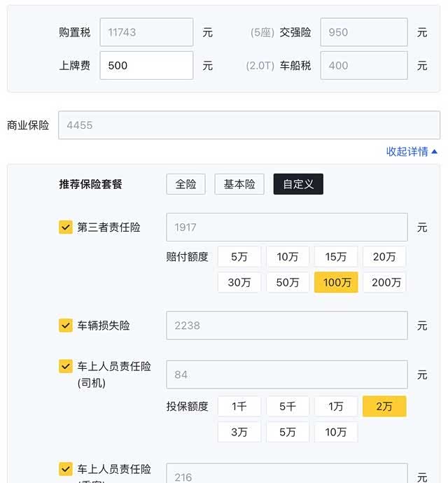Set third-party coverage to 50万
This screenshot has width=448, height=483.
pos(288,282)
